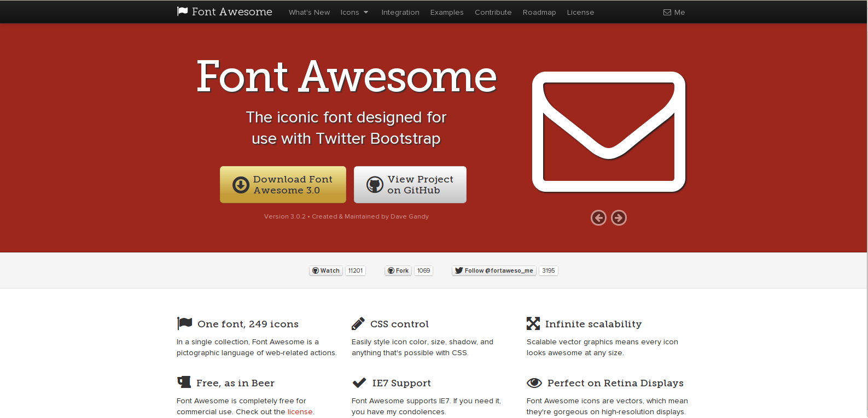Open the Examples navigation item

coord(447,12)
